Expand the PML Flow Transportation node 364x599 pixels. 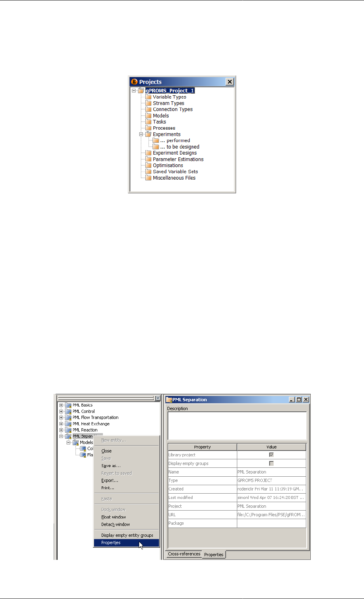coord(61,418)
